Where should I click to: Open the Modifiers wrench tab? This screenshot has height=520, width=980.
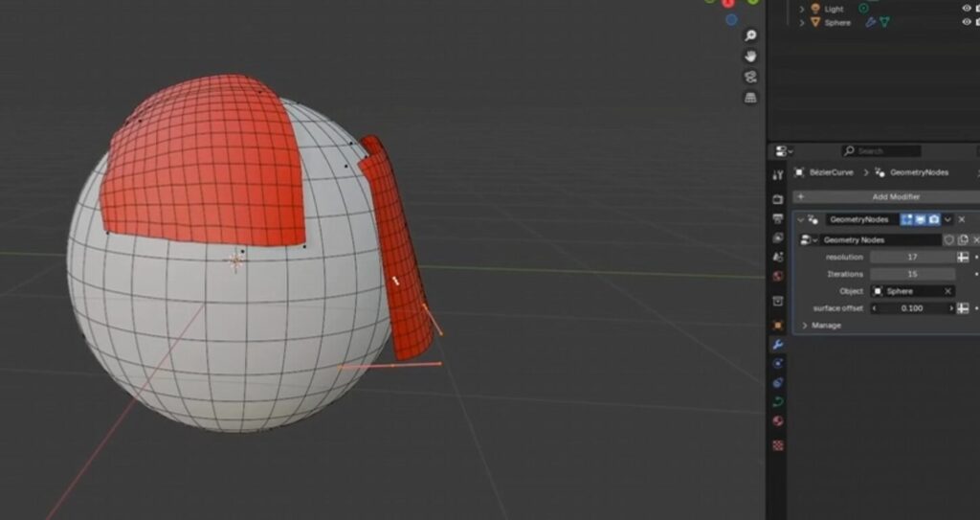pyautogui.click(x=778, y=345)
